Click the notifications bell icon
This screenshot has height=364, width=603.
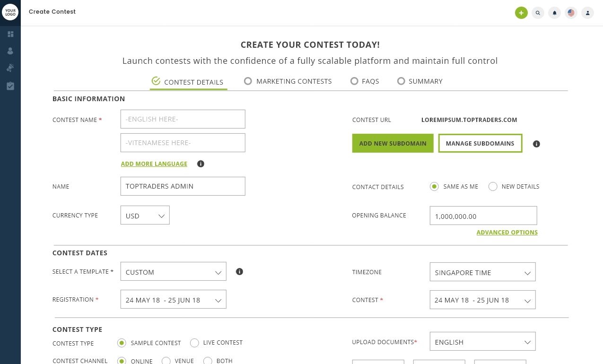pyautogui.click(x=554, y=13)
